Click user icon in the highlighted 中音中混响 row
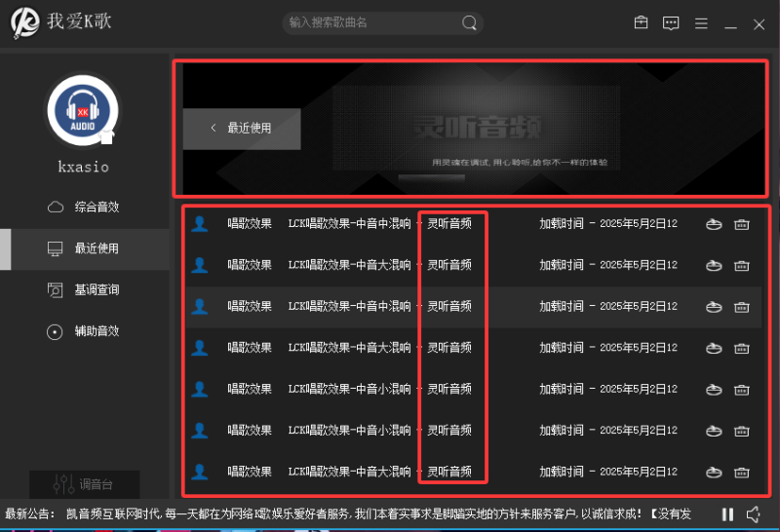The height and width of the screenshot is (532, 780). click(200, 306)
